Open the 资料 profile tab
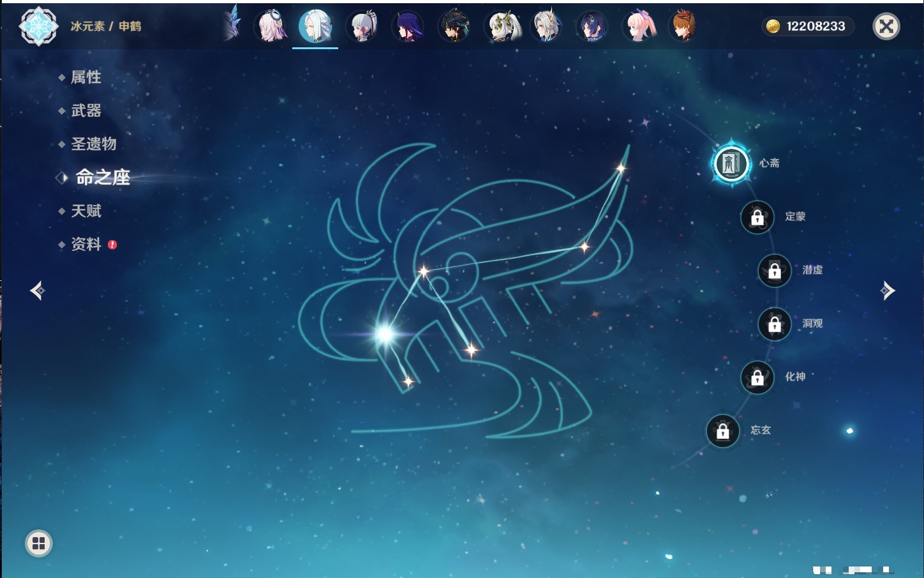 tap(86, 244)
